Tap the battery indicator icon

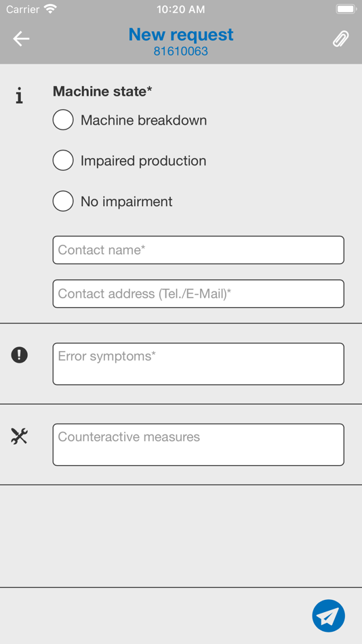pos(345,9)
